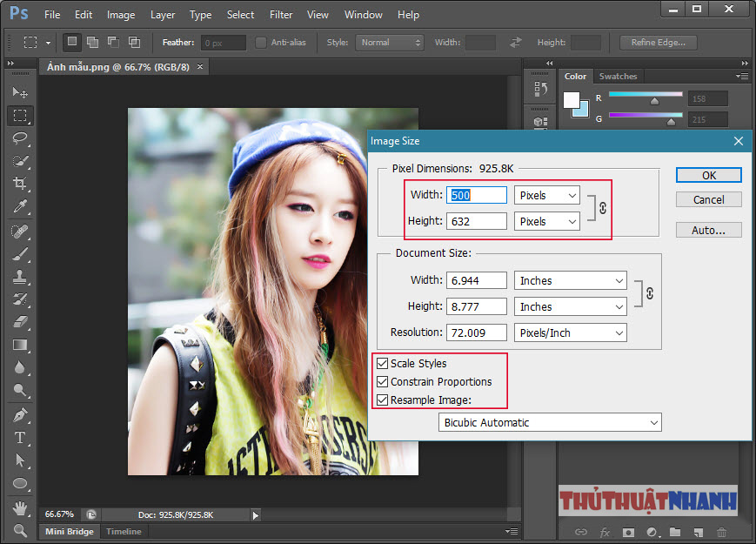Close the Image Size dialog
Image resolution: width=756 pixels, height=544 pixels.
738,141
